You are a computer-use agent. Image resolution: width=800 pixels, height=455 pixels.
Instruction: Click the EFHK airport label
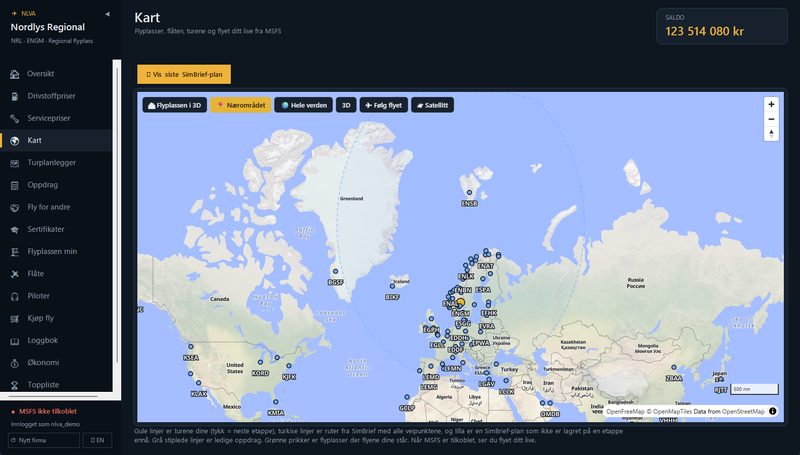[489, 313]
